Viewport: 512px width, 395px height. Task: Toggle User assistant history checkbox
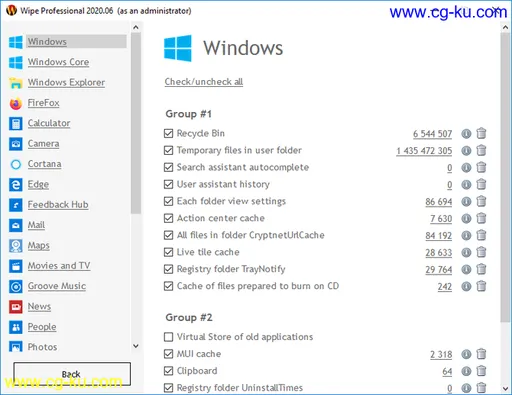169,184
